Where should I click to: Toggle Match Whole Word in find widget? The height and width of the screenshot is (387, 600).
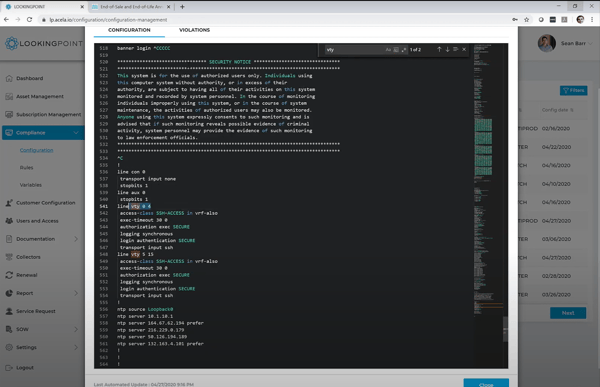(396, 50)
